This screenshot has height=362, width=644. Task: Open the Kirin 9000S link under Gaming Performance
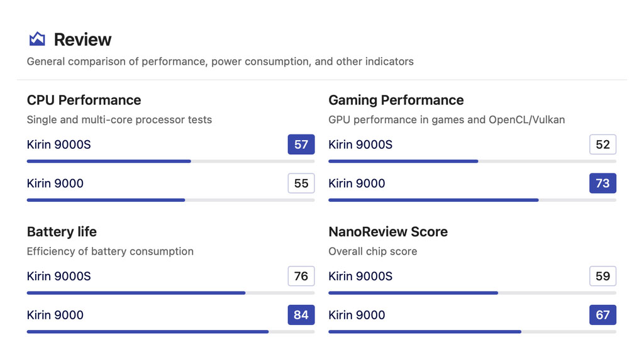360,145
